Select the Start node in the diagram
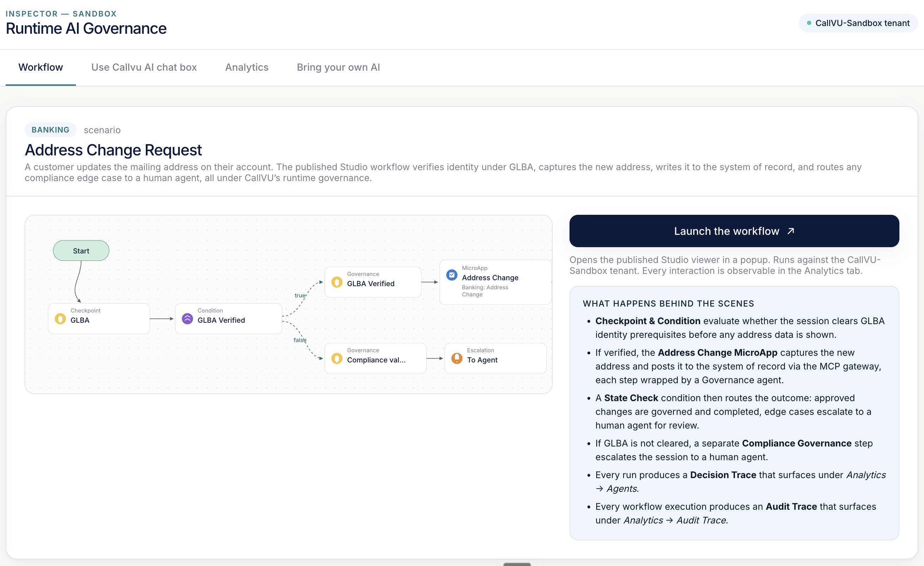This screenshot has width=924, height=566. [81, 251]
